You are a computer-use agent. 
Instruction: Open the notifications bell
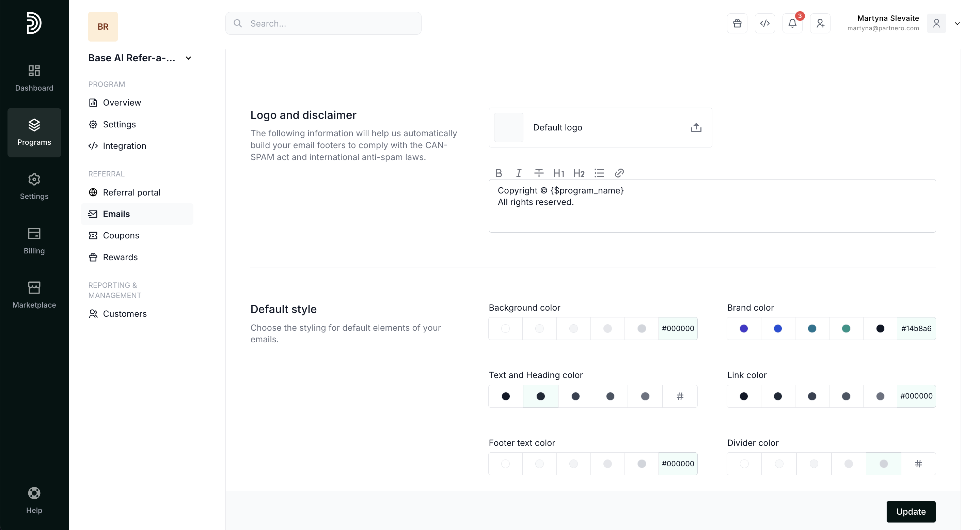click(792, 24)
